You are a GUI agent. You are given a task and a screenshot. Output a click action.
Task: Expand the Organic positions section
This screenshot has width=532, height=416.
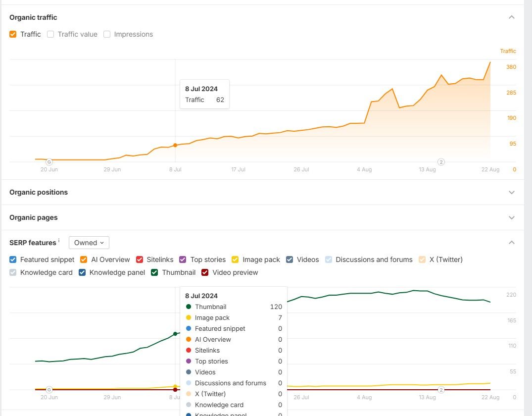512,192
